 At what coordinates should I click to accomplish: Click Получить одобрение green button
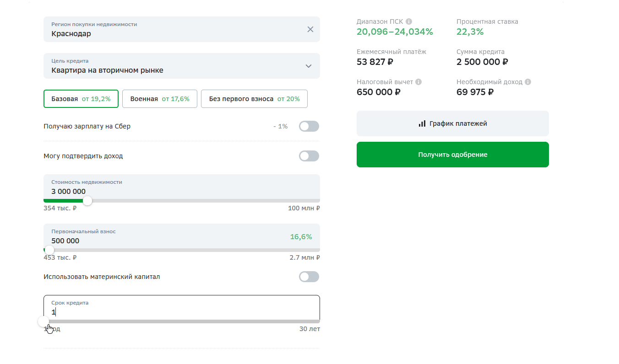pos(453,155)
